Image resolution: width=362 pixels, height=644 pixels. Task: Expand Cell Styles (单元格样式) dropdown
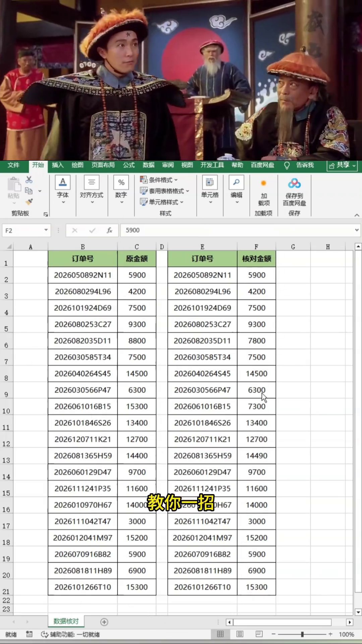(x=182, y=202)
